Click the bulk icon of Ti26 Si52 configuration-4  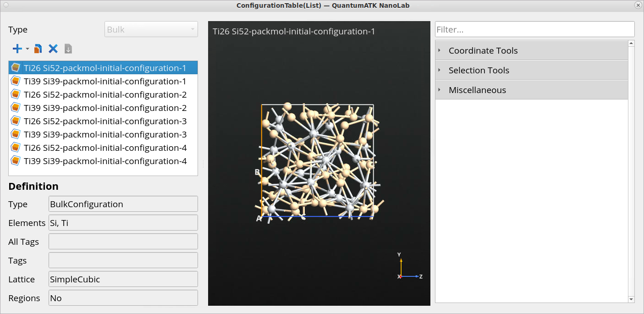pos(16,148)
